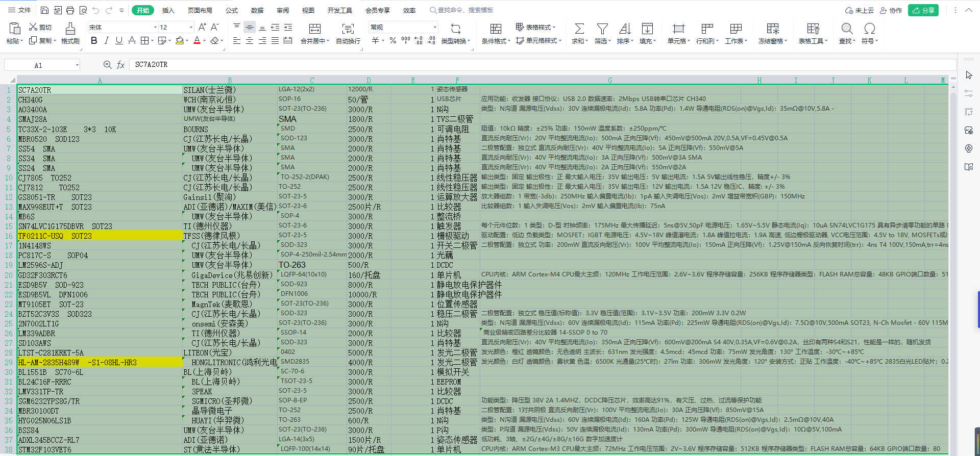Switch to the 页面布局 (Page Layout) tab
Screen dimensions: 980x456
pyautogui.click(x=200, y=10)
